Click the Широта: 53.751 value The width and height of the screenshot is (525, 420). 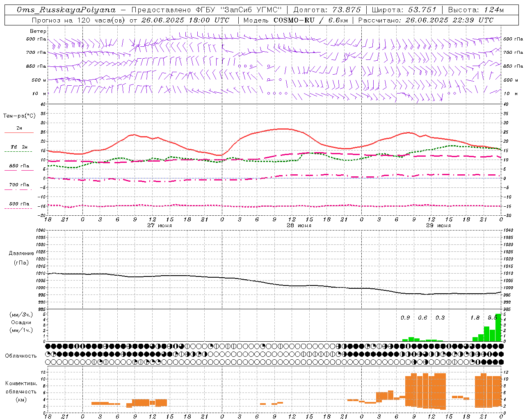(404, 10)
